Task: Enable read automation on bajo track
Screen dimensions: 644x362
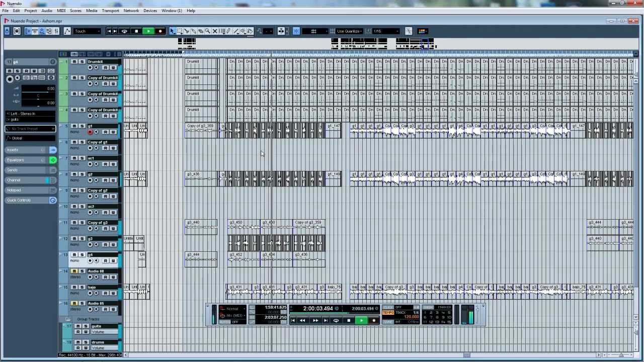Action: [106, 293]
